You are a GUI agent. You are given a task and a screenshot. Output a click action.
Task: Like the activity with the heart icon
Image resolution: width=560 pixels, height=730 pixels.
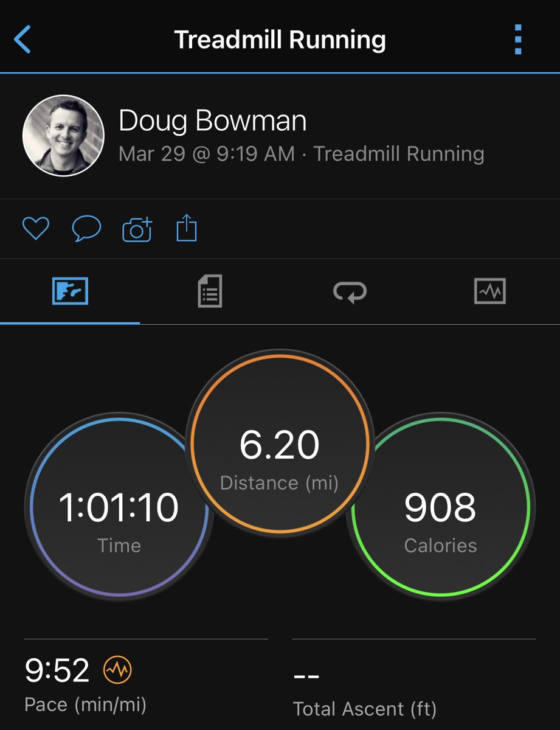click(x=36, y=229)
